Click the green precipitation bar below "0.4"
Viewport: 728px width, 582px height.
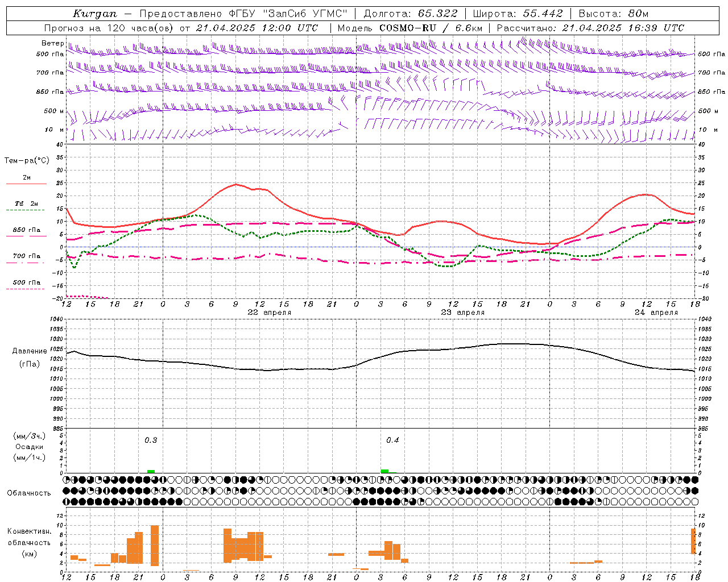tap(385, 471)
